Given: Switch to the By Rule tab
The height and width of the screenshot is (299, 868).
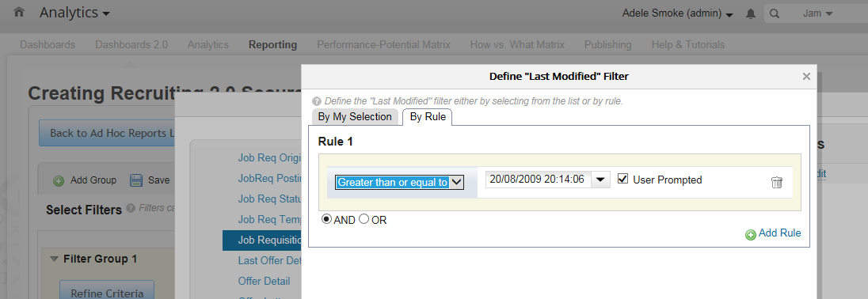Looking at the screenshot, I should point(428,116).
